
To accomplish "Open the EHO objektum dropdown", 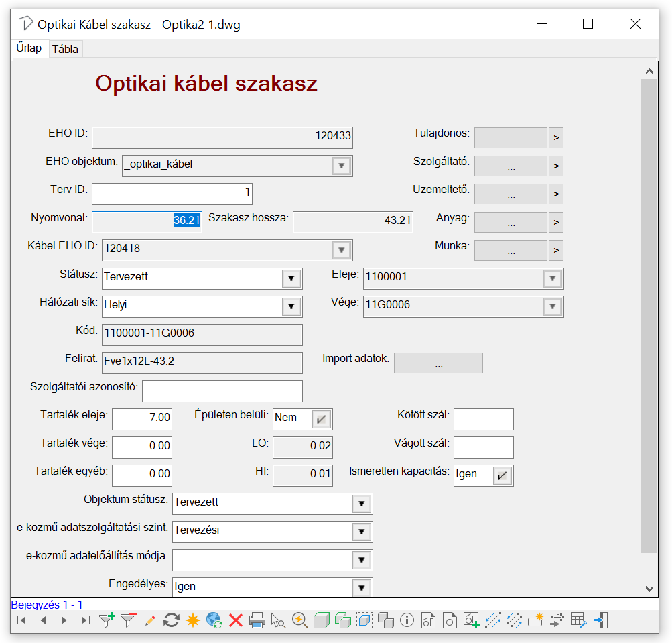I will point(342,166).
